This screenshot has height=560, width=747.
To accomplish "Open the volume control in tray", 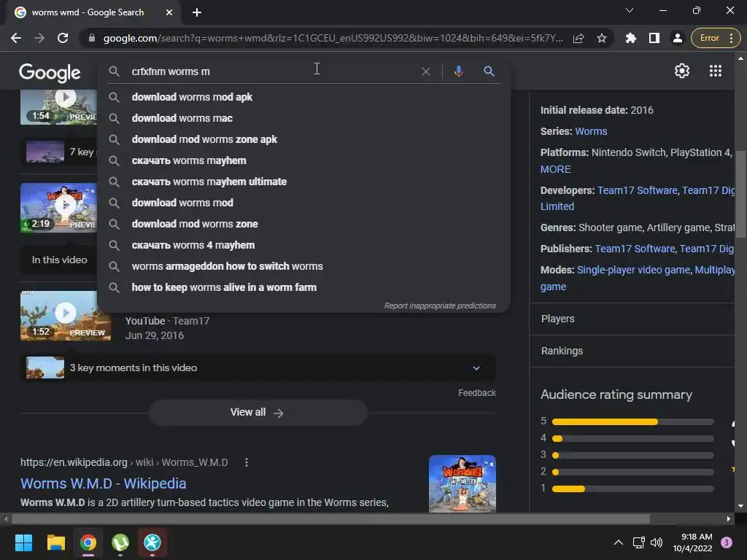I will click(657, 542).
